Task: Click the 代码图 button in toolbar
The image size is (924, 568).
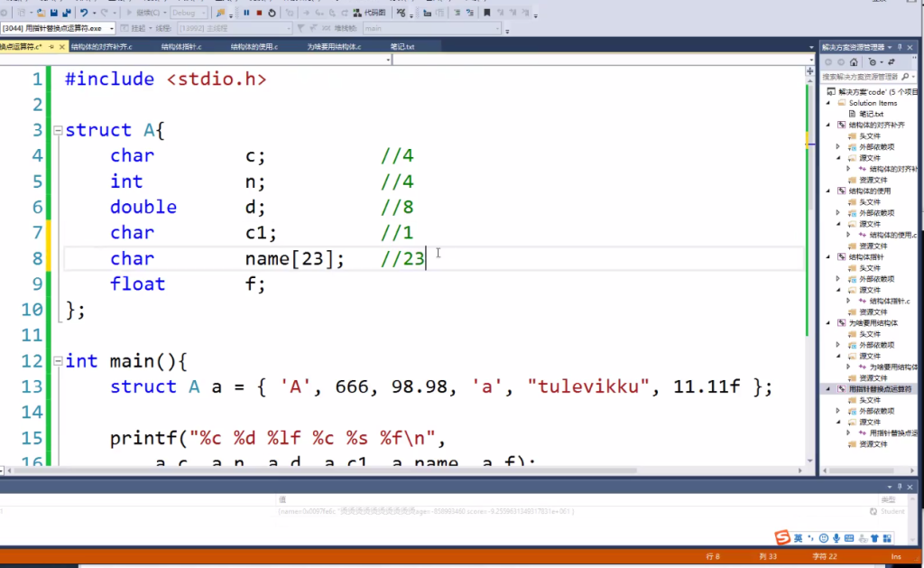Action: (x=369, y=13)
